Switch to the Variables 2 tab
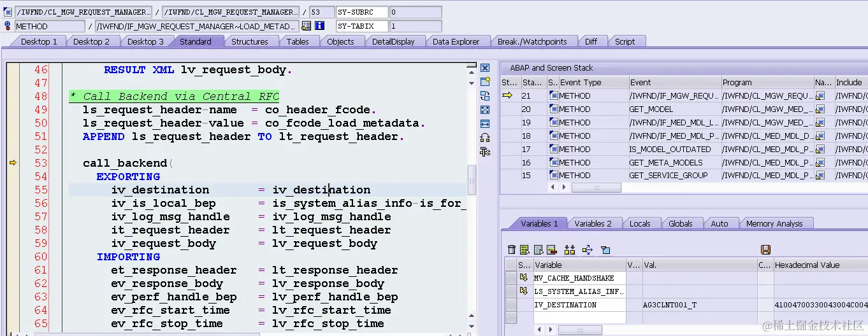The image size is (868, 336). point(593,223)
